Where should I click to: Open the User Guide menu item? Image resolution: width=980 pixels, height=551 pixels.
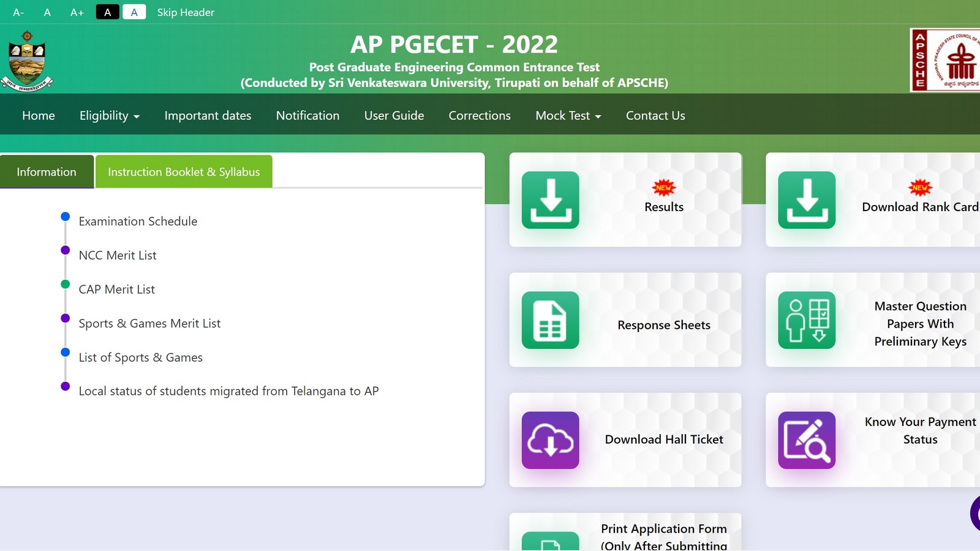(394, 116)
